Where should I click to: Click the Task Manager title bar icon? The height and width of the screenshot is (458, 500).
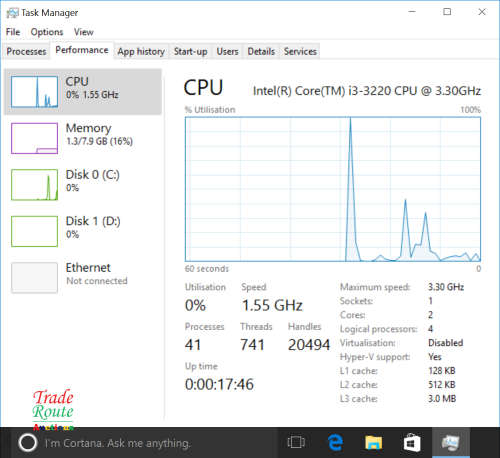pyautogui.click(x=12, y=13)
